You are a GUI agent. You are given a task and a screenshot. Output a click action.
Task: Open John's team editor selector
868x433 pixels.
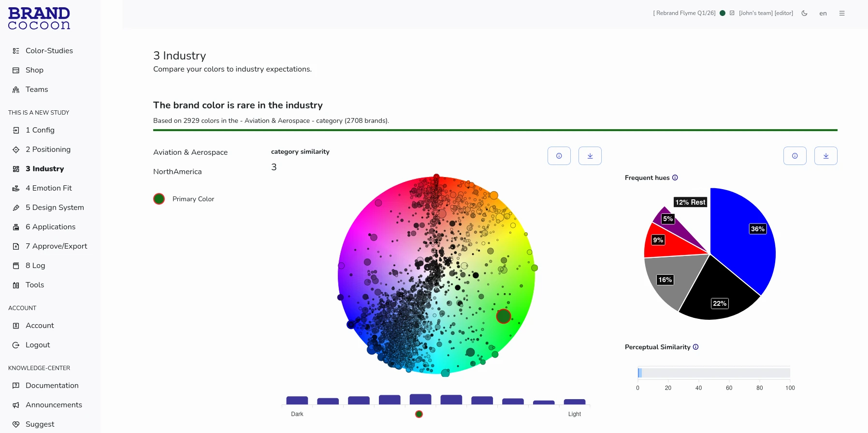766,13
